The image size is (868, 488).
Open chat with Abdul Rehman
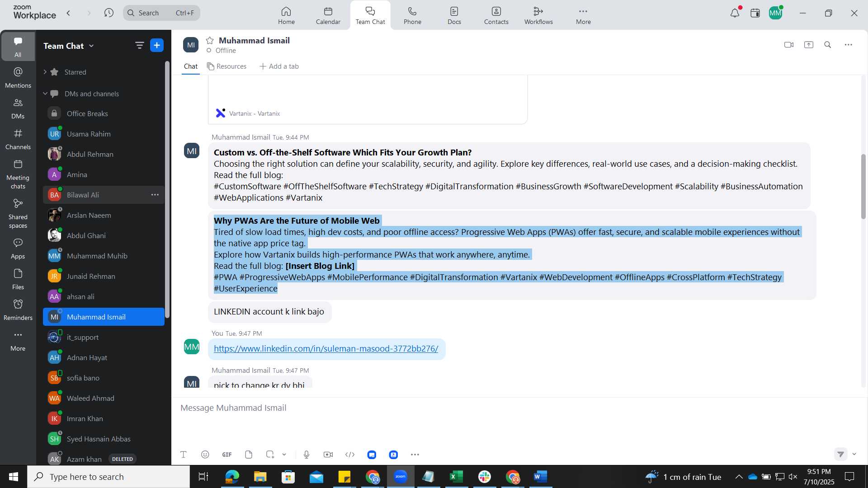click(104, 154)
